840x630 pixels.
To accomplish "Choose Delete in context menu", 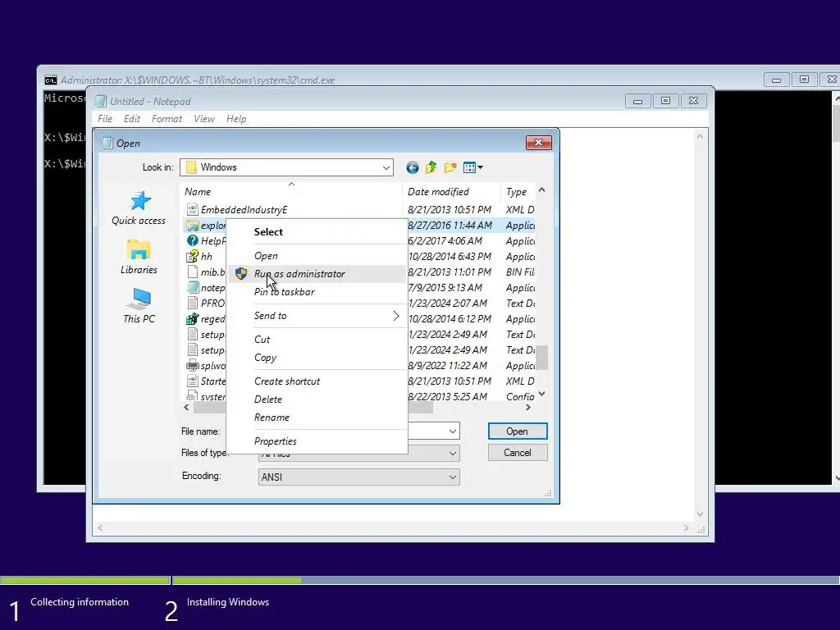I will (x=317, y=399).
